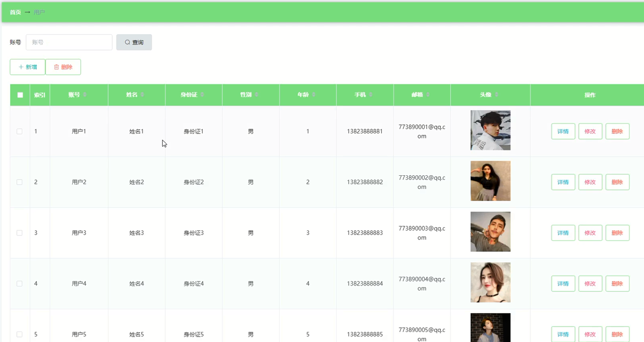644x342 pixels.
Task: Click the cell 用户1
Action: pyautogui.click(x=79, y=131)
